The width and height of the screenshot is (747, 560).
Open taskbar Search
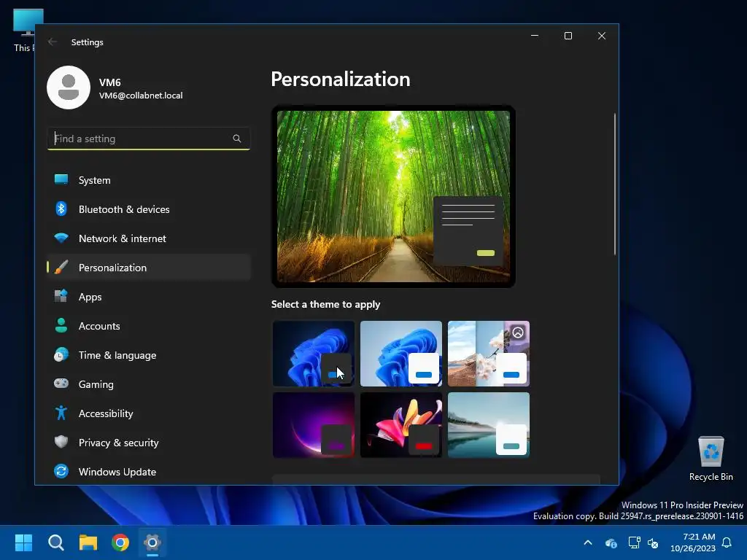(x=55, y=542)
